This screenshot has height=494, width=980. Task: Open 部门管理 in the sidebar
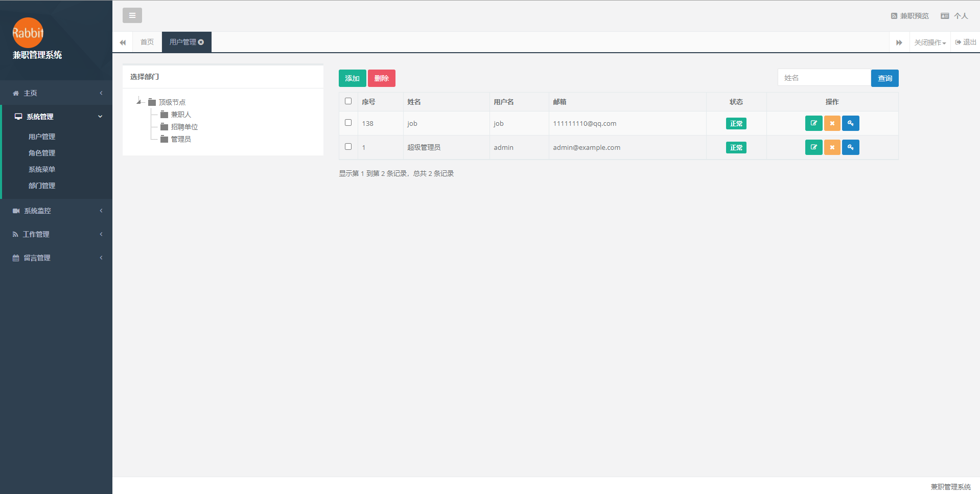pyautogui.click(x=42, y=186)
